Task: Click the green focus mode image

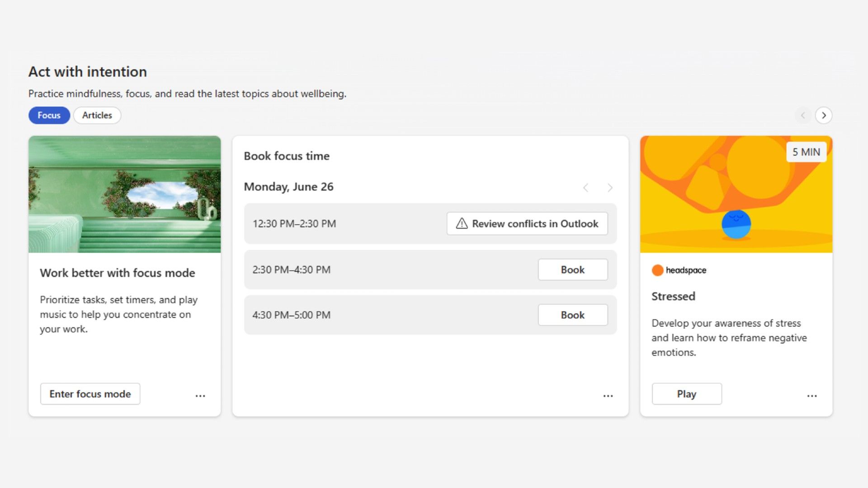Action: click(x=125, y=194)
